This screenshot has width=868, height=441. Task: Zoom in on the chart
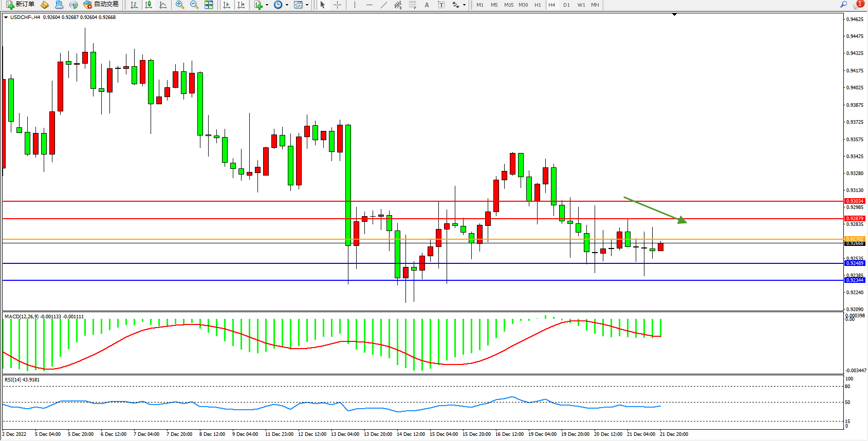pos(180,5)
